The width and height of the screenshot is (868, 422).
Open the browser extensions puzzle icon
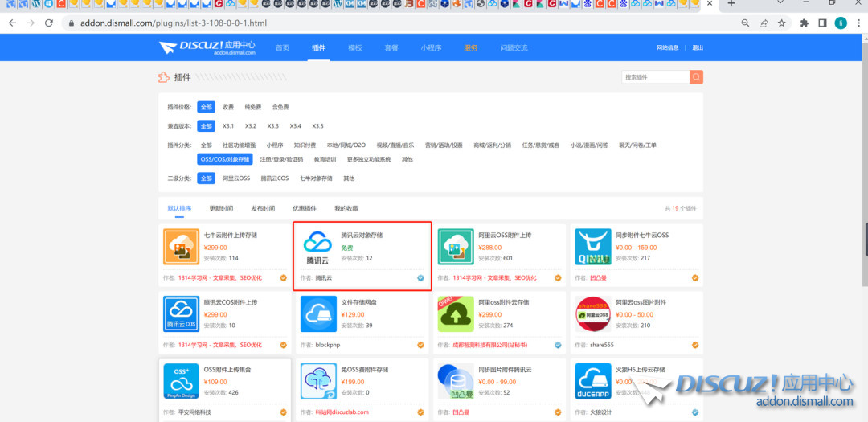(x=804, y=23)
